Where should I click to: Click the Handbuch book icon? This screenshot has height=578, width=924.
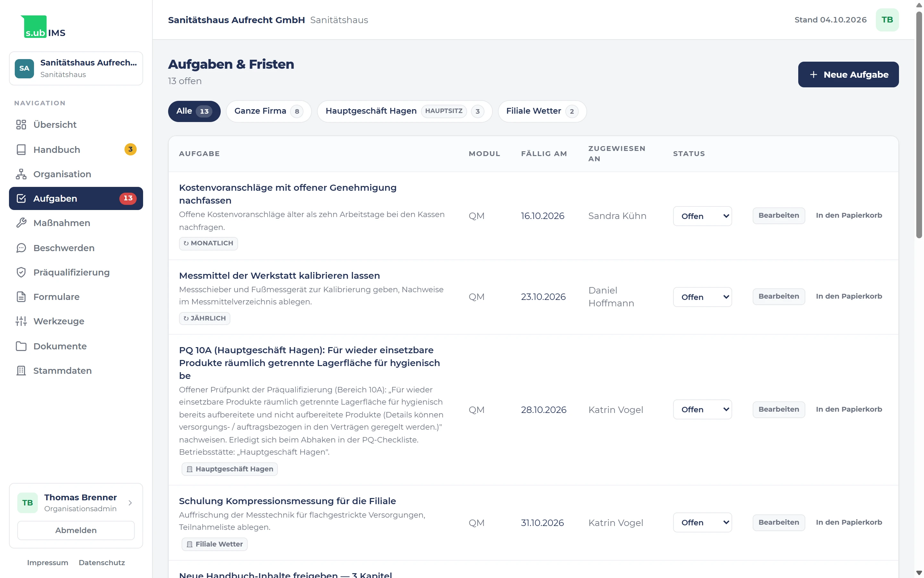21,149
